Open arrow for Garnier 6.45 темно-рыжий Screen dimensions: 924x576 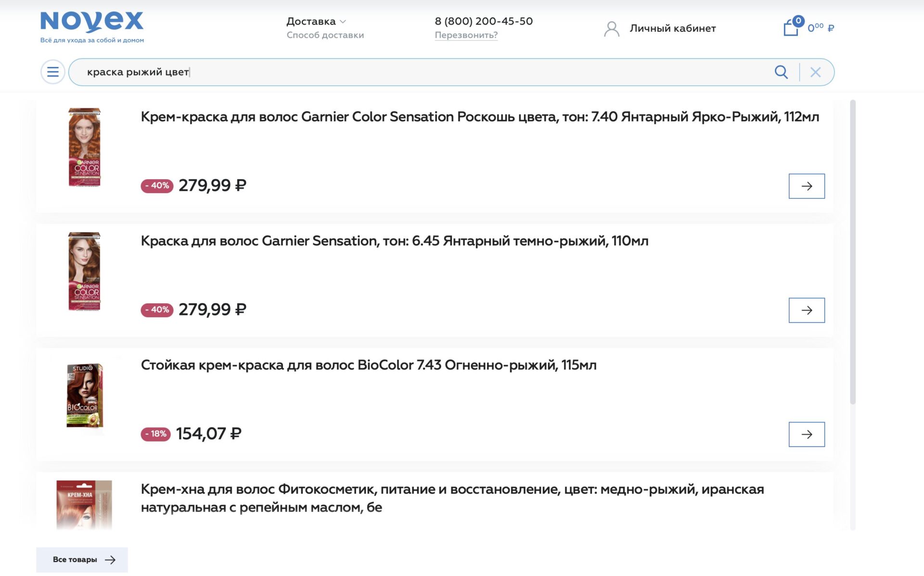pyautogui.click(x=807, y=310)
